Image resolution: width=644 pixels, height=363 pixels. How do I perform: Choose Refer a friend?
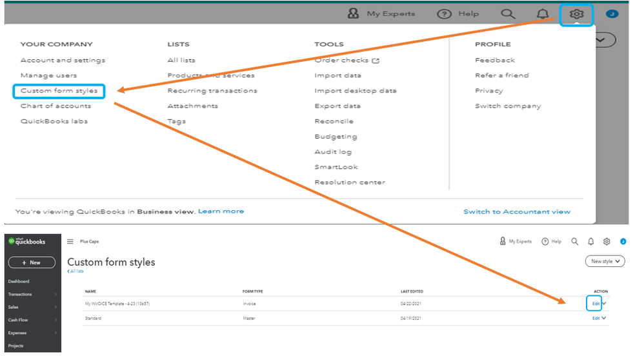pyautogui.click(x=502, y=75)
